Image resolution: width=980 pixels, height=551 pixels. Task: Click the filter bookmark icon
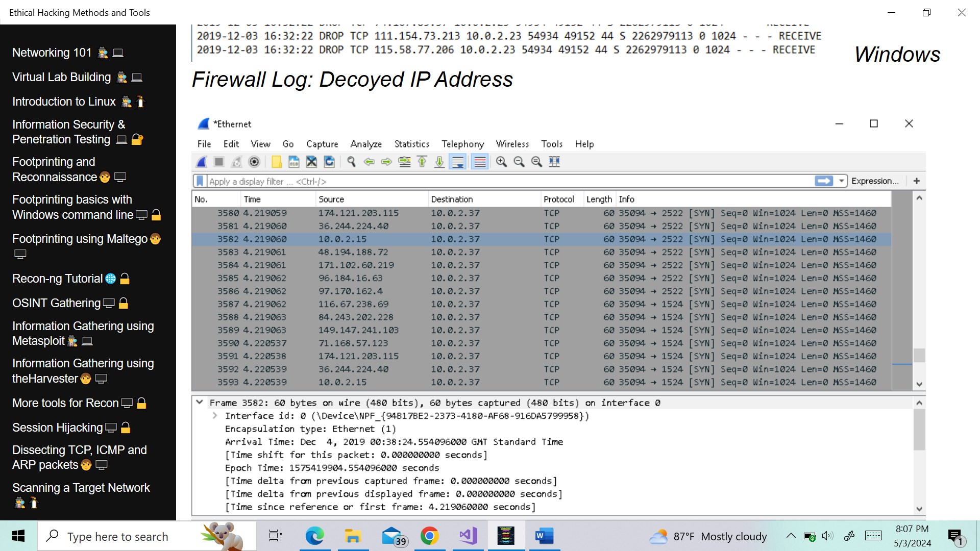pyautogui.click(x=200, y=181)
